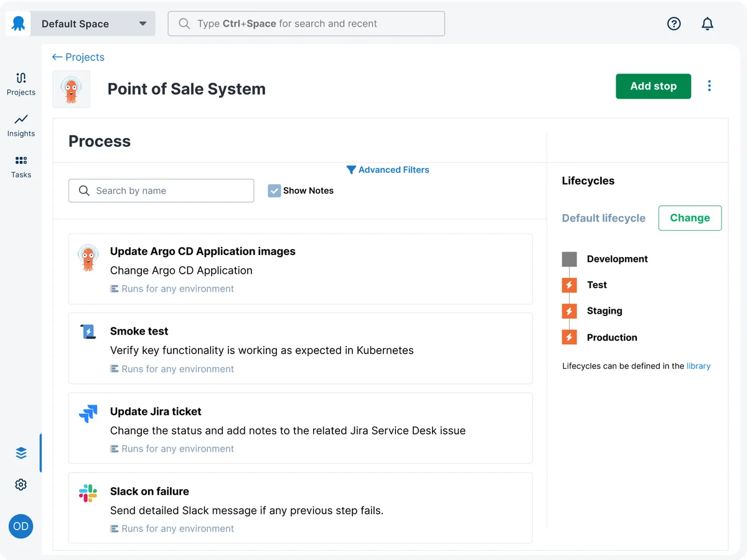Open the Insights chart icon

tap(21, 119)
